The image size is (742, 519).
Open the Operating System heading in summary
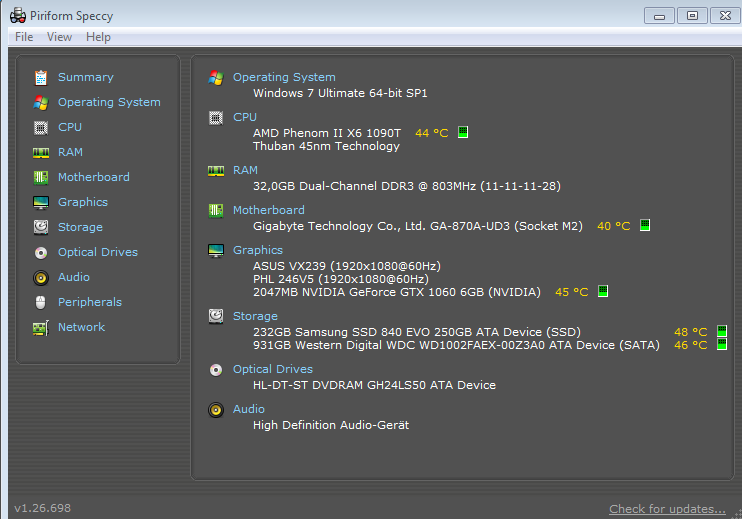point(284,77)
